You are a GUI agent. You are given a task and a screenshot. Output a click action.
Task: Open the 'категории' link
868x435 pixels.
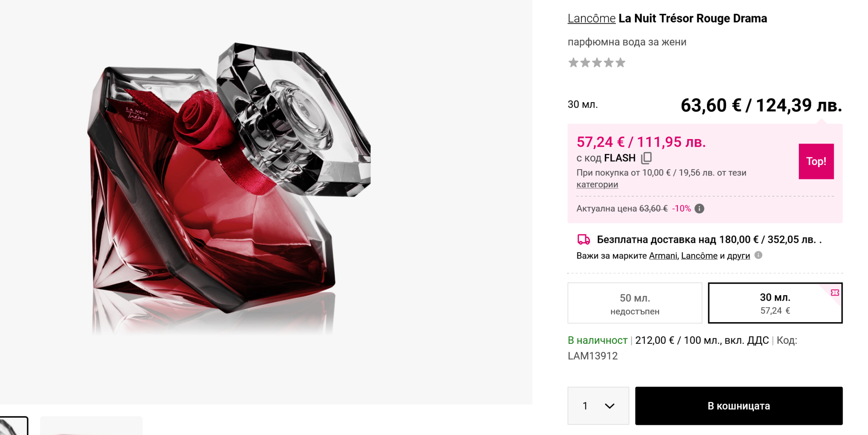click(x=597, y=184)
